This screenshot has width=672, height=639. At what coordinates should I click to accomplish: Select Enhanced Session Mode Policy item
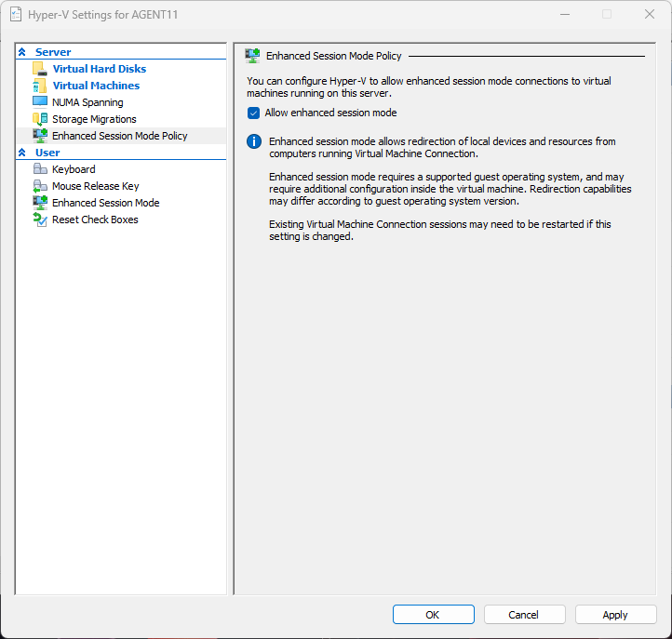(x=119, y=136)
